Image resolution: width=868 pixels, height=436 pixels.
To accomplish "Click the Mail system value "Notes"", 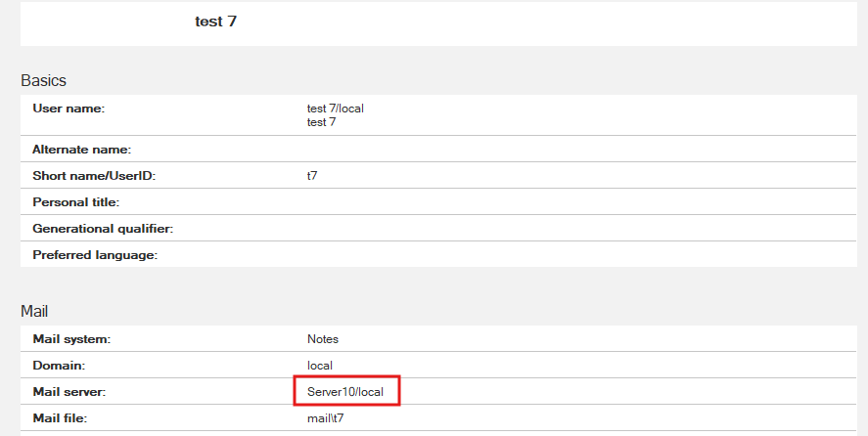I will point(323,339).
